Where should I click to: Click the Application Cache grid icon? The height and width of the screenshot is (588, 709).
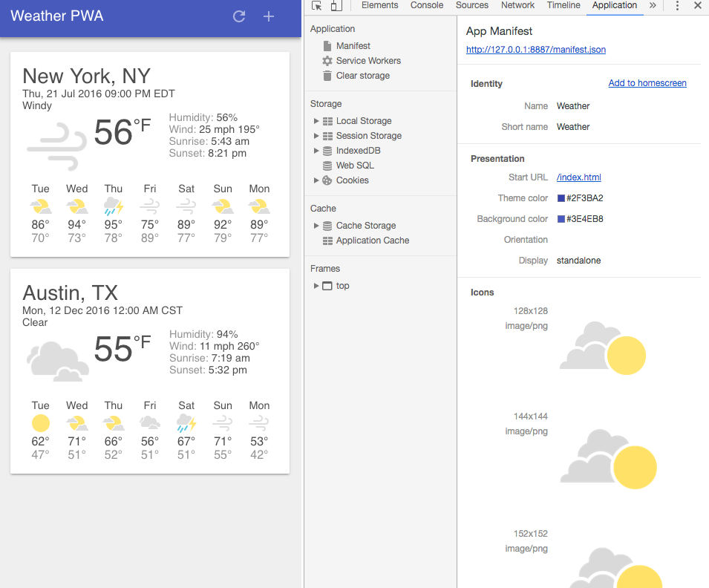(327, 241)
